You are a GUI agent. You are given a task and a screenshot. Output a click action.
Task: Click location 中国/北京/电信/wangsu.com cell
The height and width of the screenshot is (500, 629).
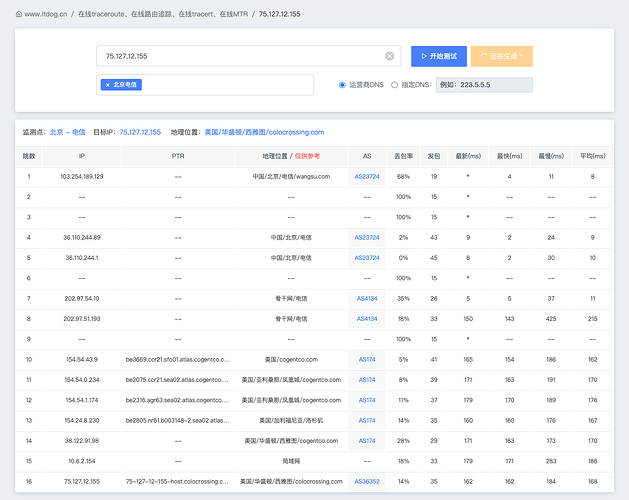tap(291, 177)
